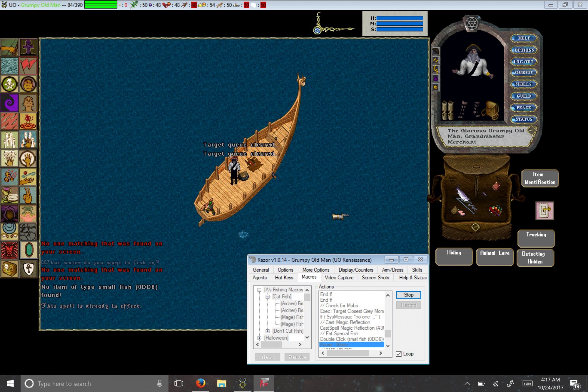The height and width of the screenshot is (392, 588).
Task: Click the Record button in Razor
Action: [408, 305]
